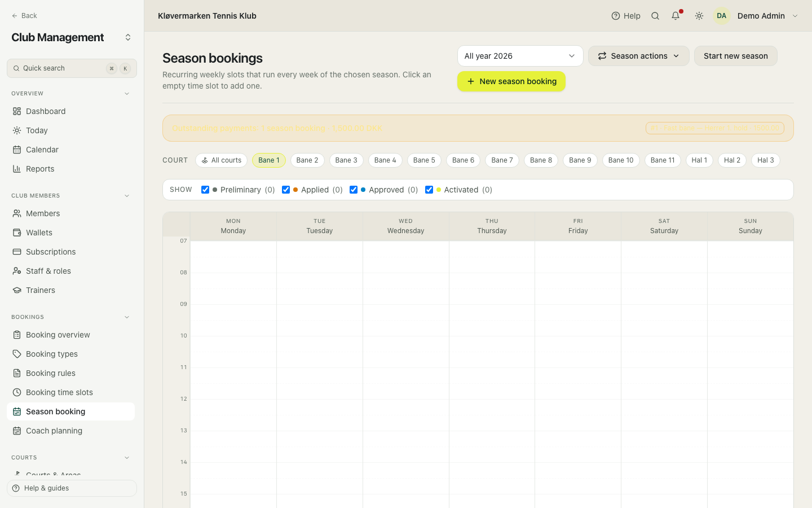Uncheck the Preliminary checkbox
The width and height of the screenshot is (812, 508).
(x=205, y=190)
